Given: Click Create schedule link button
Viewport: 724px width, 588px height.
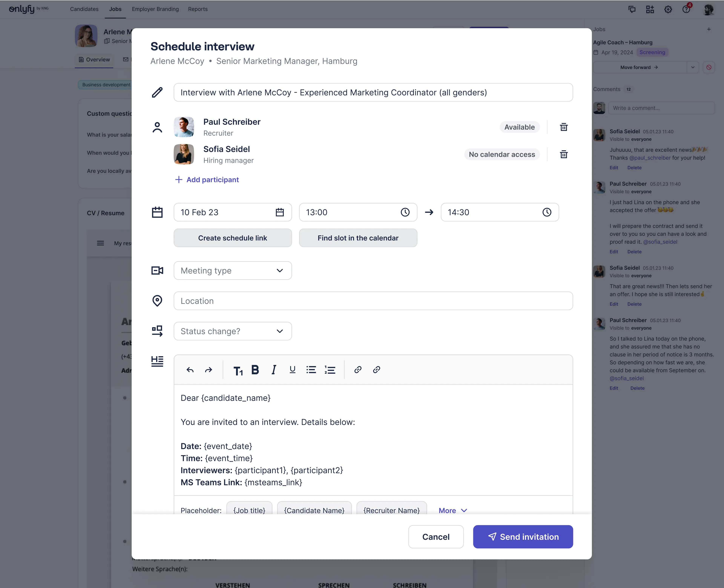Looking at the screenshot, I should click(233, 238).
